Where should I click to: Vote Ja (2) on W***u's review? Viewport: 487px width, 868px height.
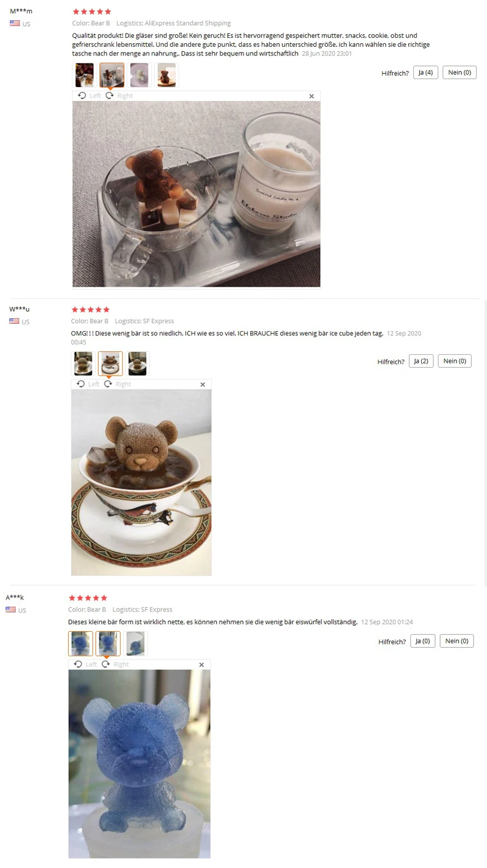[421, 361]
